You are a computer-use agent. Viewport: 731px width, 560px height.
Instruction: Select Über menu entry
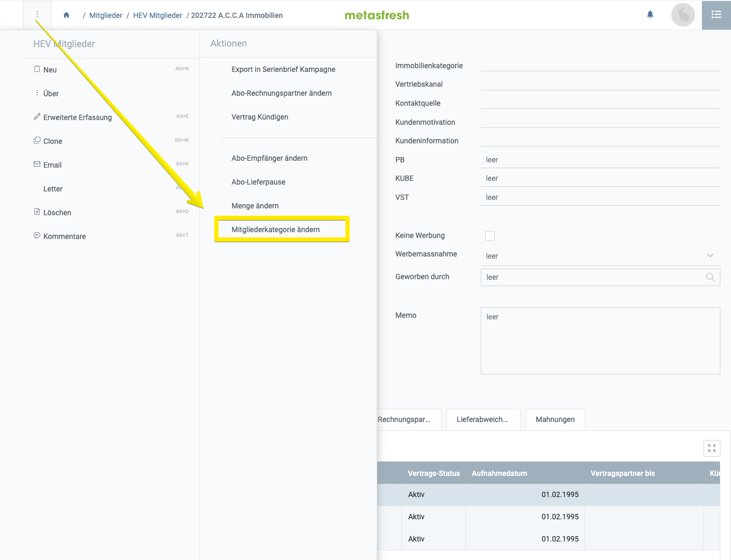coord(111,94)
